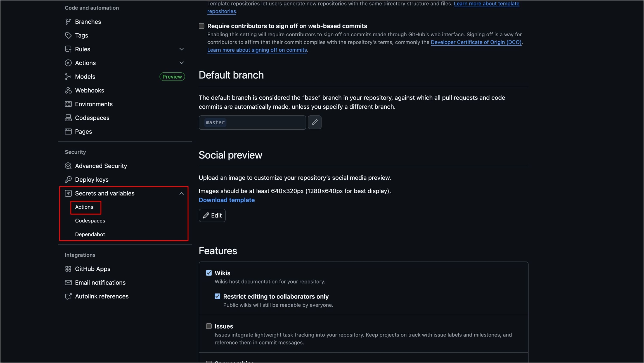Collapse Secrets and variables section
This screenshot has height=363, width=644.
tap(181, 193)
